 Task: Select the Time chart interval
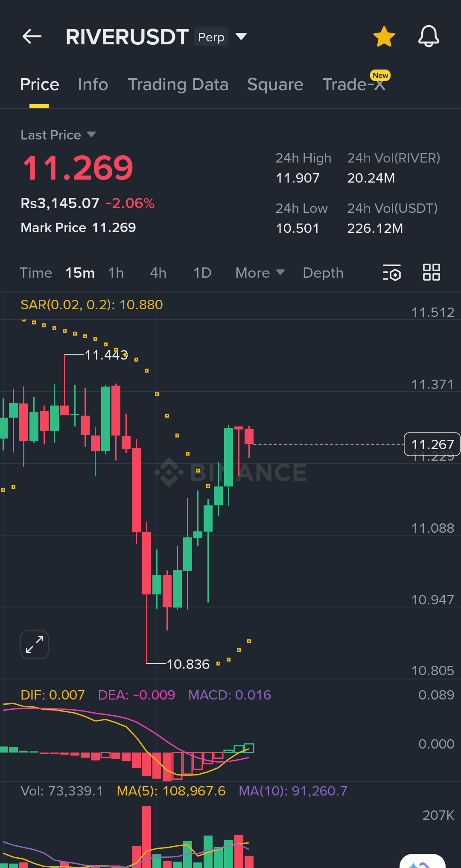pos(36,273)
